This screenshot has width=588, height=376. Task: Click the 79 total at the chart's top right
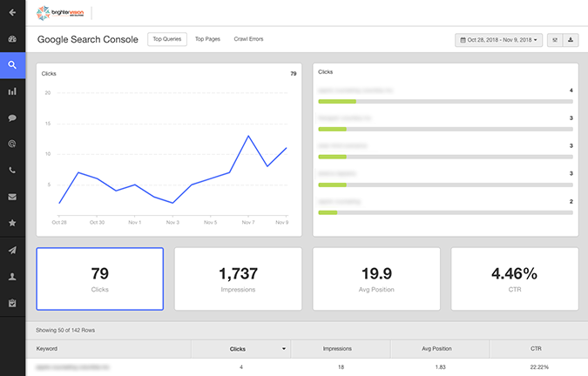[x=294, y=74]
